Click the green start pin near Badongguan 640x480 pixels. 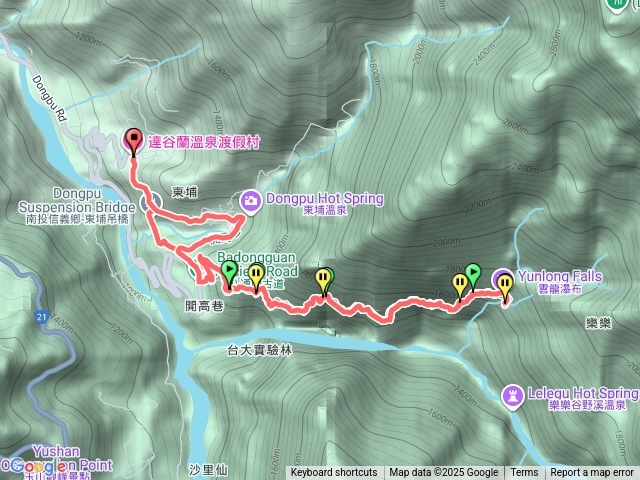(x=229, y=275)
